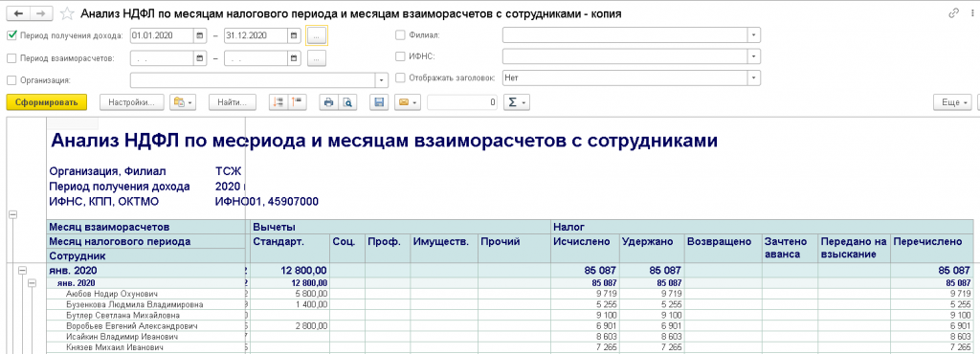Collapse all report groups icon
The height and width of the screenshot is (354, 980).
click(297, 102)
